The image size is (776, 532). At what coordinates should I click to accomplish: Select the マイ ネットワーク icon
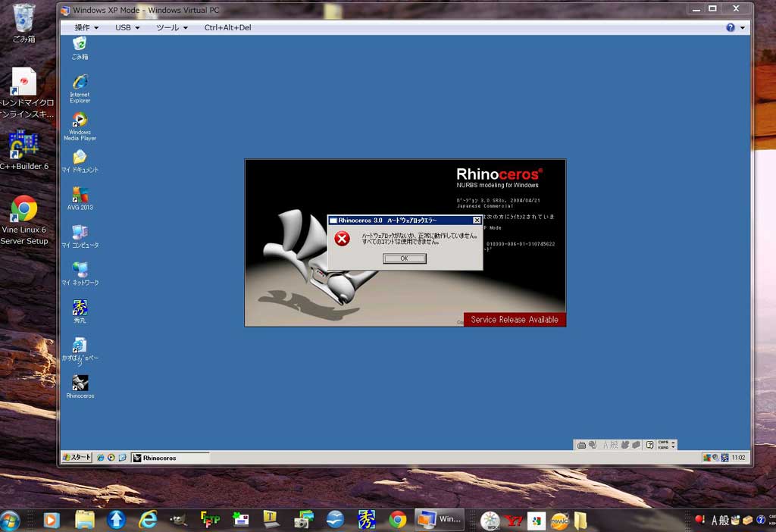(x=80, y=274)
